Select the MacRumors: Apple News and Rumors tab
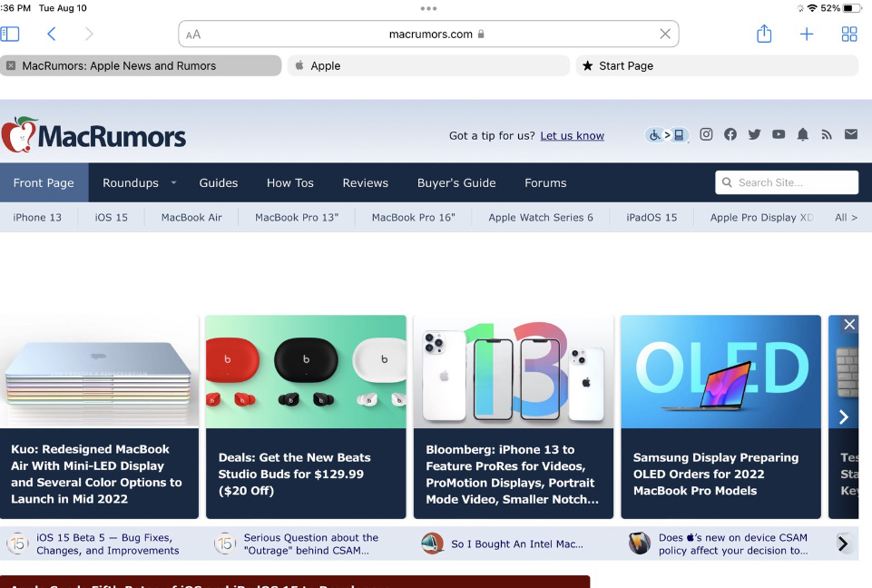The height and width of the screenshot is (588, 872). 141,65
